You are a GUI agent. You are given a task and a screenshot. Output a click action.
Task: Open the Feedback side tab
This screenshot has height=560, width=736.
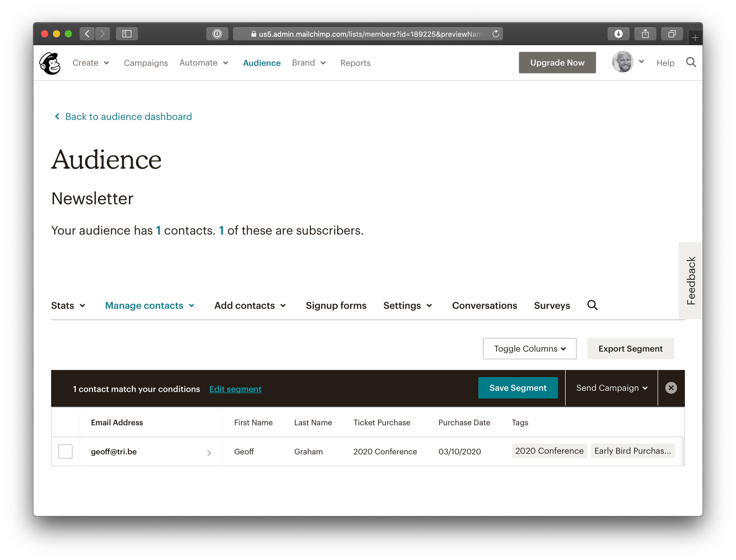click(x=691, y=281)
